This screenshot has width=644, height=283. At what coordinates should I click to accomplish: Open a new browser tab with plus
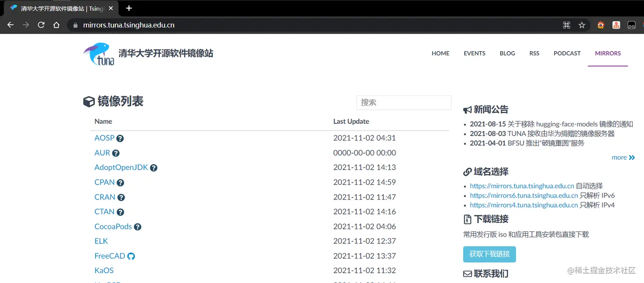[129, 8]
